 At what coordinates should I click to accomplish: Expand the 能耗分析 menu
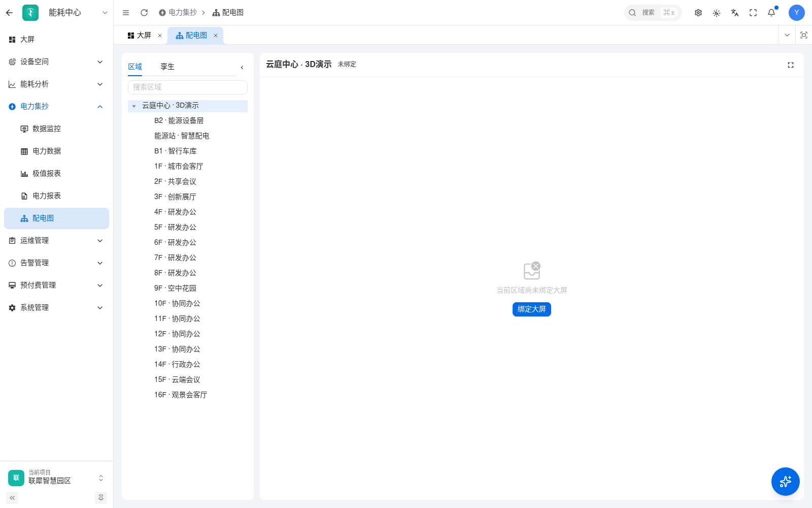click(x=56, y=84)
